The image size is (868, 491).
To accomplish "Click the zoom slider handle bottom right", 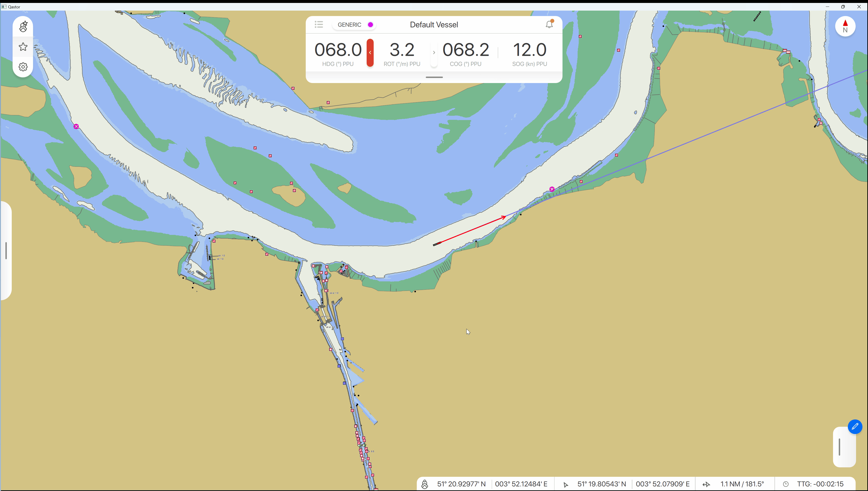I will (x=840, y=447).
